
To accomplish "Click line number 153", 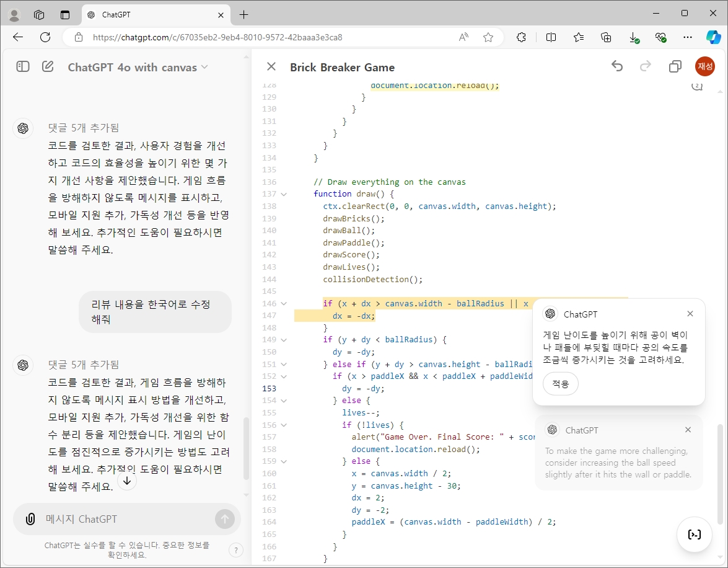I will click(x=270, y=389).
